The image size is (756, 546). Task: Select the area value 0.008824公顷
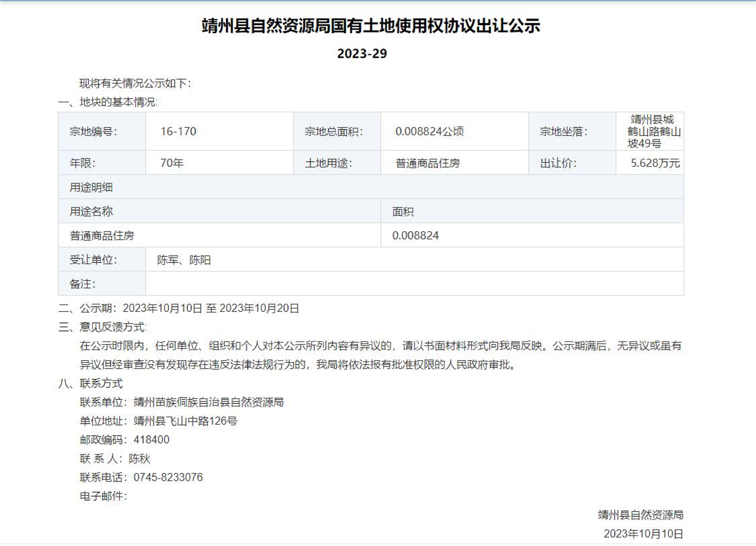pos(429,131)
